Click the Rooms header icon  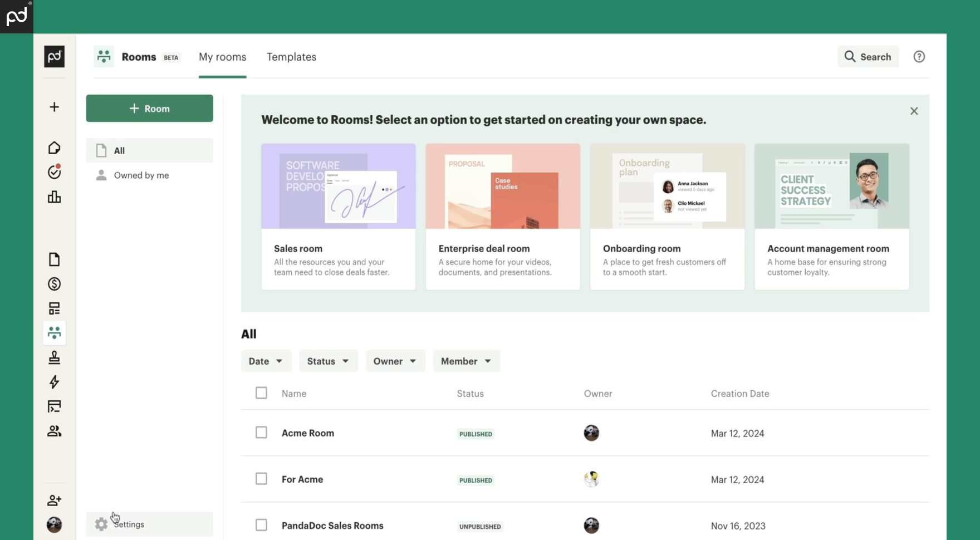tap(104, 56)
